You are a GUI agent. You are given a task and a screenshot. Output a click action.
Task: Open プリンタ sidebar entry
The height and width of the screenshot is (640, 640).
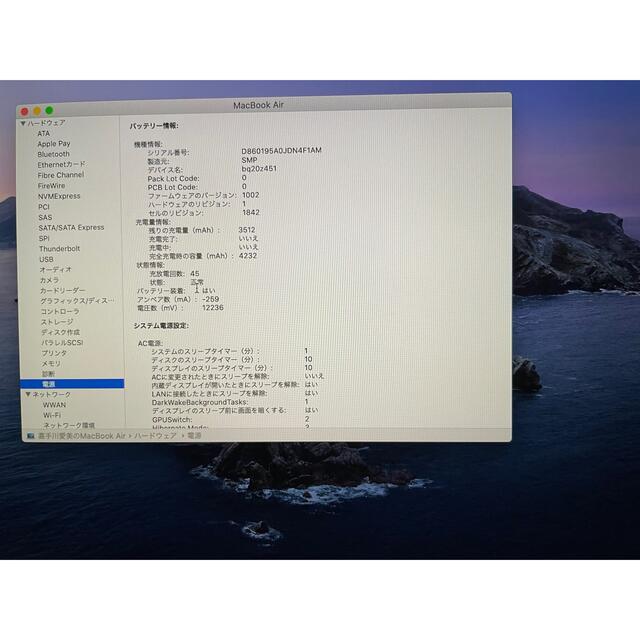pyautogui.click(x=54, y=353)
